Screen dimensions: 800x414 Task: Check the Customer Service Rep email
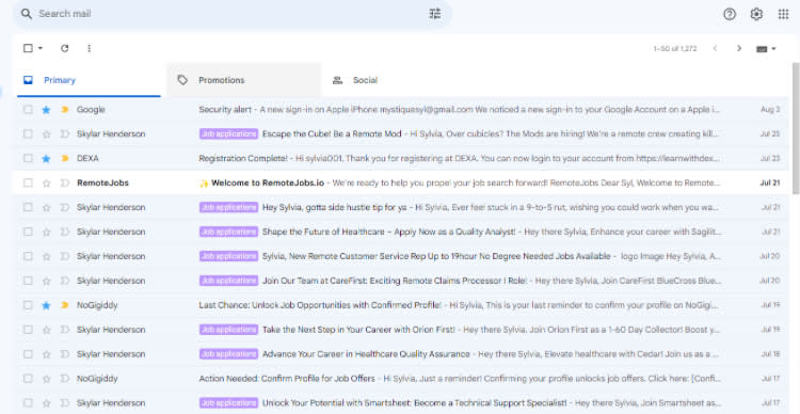tap(28, 256)
